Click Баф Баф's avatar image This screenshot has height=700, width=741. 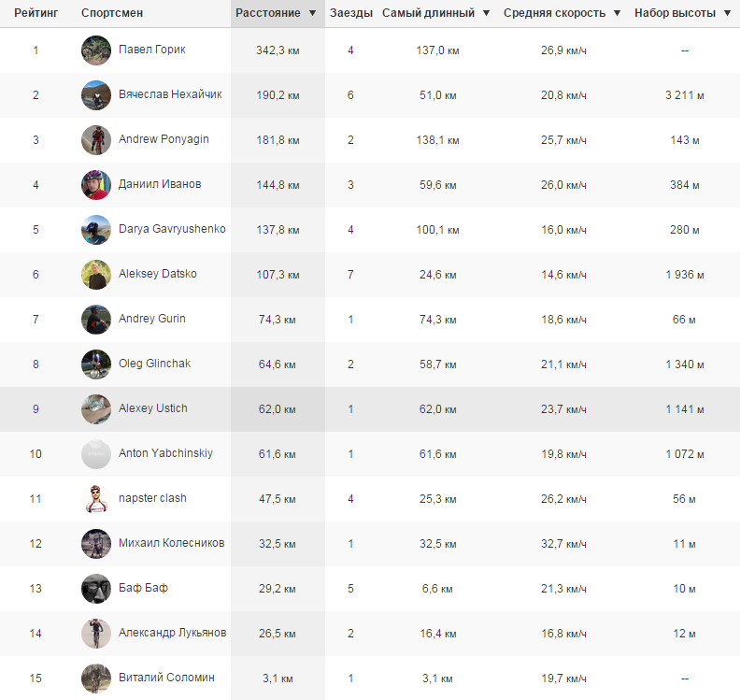point(96,589)
